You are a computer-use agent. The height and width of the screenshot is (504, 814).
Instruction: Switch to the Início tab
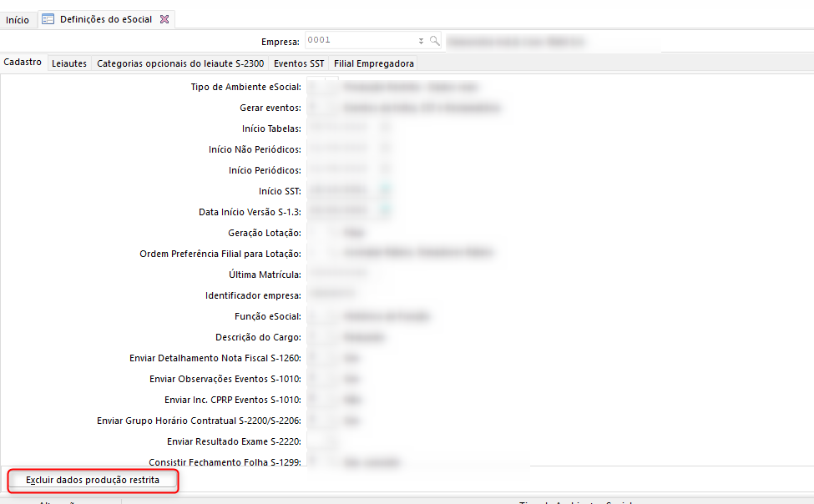click(x=18, y=19)
